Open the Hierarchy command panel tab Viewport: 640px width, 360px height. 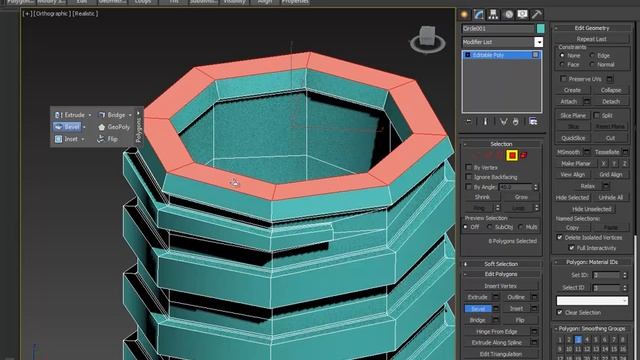click(493, 15)
